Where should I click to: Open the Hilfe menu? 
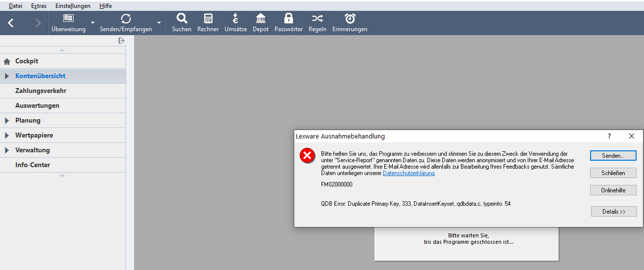[x=105, y=6]
